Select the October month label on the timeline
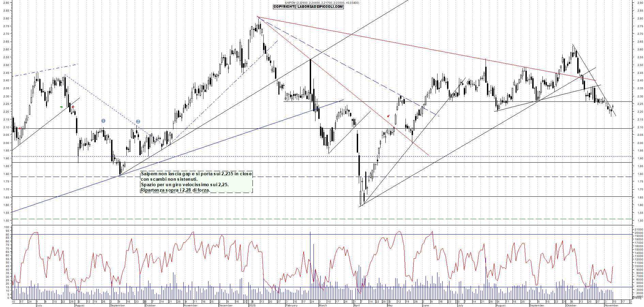This screenshot has height=307, width=644. (x=150, y=306)
